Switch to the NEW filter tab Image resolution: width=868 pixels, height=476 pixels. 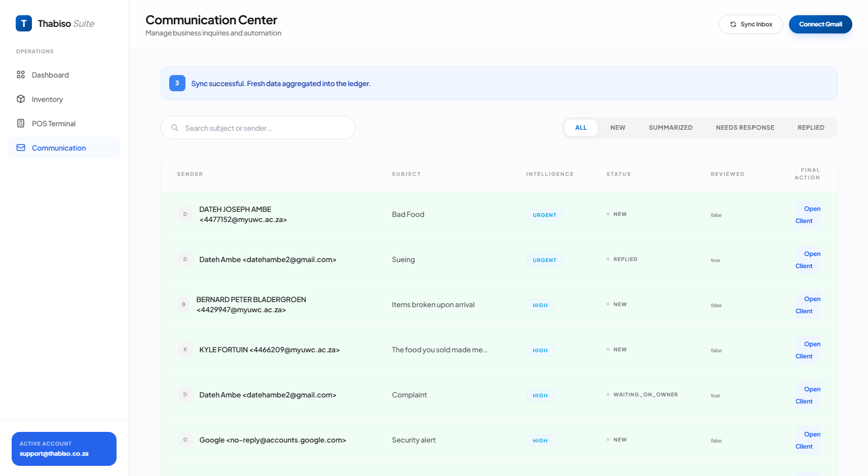click(618, 127)
